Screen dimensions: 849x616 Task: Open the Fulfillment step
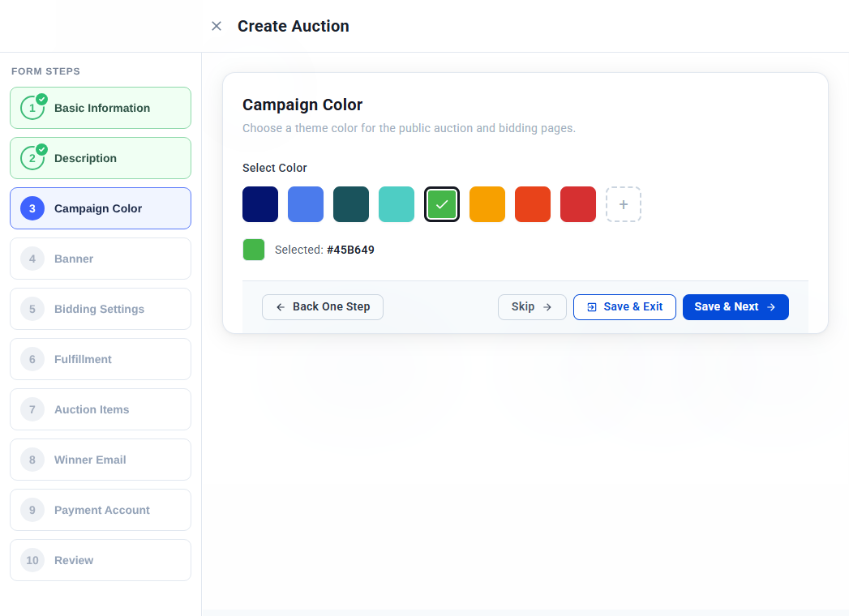pos(101,359)
